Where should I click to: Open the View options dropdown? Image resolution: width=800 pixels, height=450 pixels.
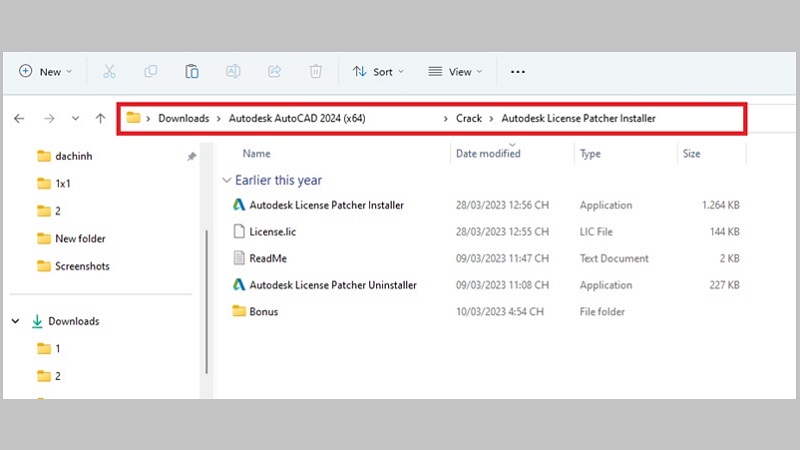pos(455,72)
